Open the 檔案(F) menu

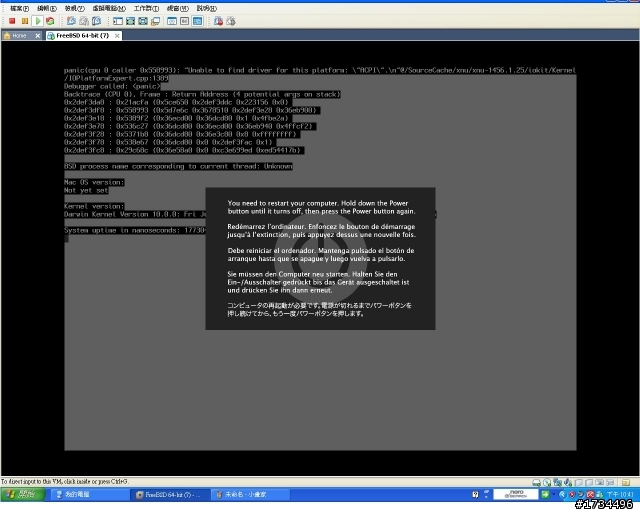(19, 8)
